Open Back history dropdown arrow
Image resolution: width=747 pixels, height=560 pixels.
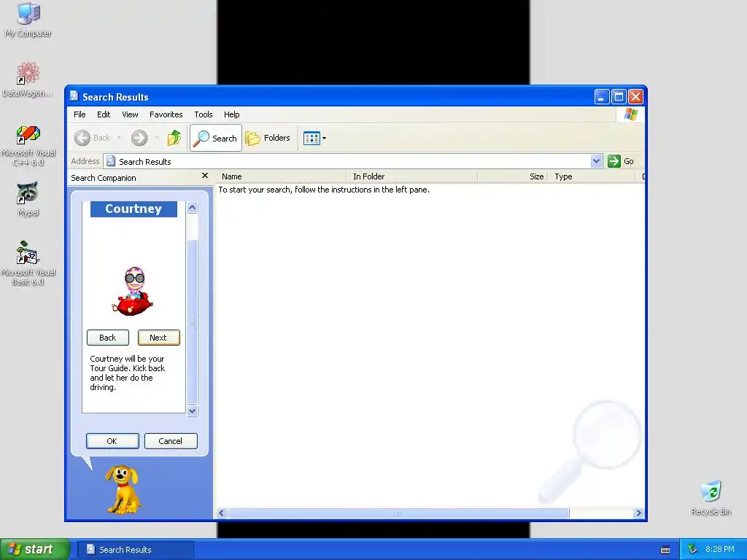[119, 138]
